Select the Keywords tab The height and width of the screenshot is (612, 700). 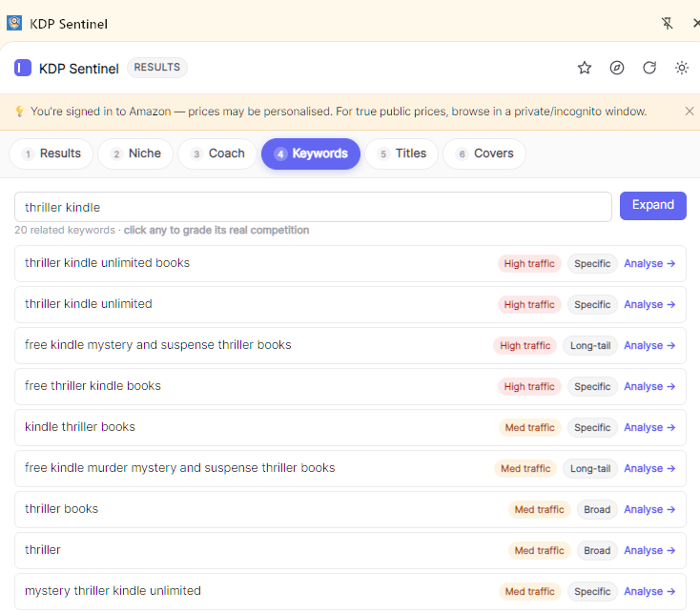(x=311, y=153)
